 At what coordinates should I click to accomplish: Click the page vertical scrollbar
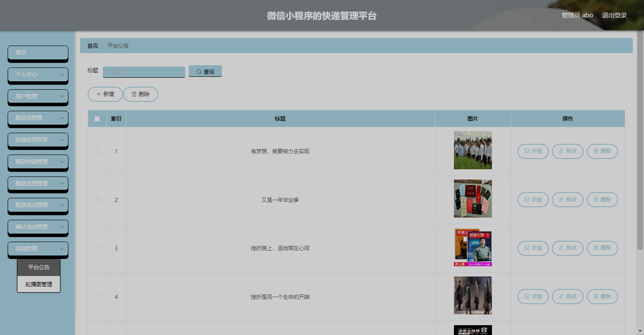(640, 141)
